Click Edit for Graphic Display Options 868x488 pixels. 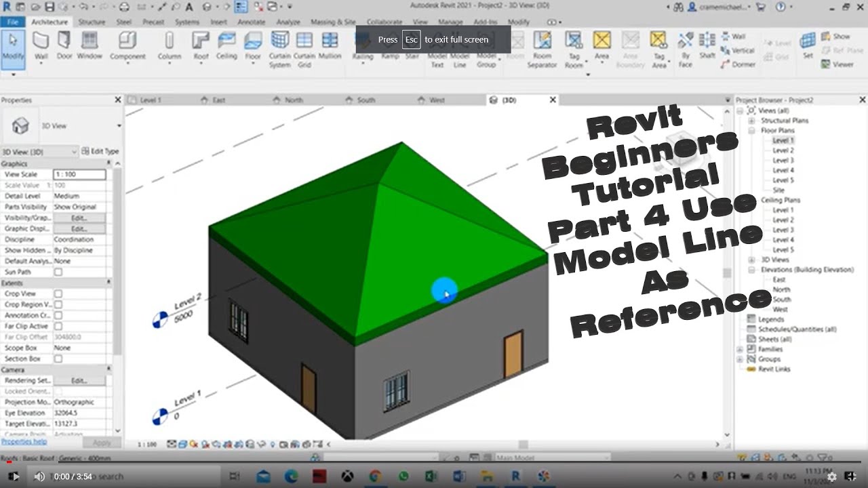point(79,228)
